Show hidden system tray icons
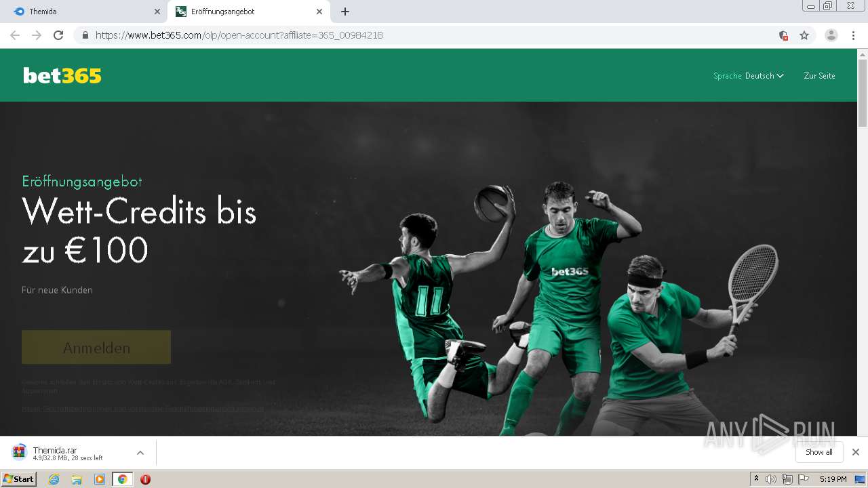 [756, 479]
